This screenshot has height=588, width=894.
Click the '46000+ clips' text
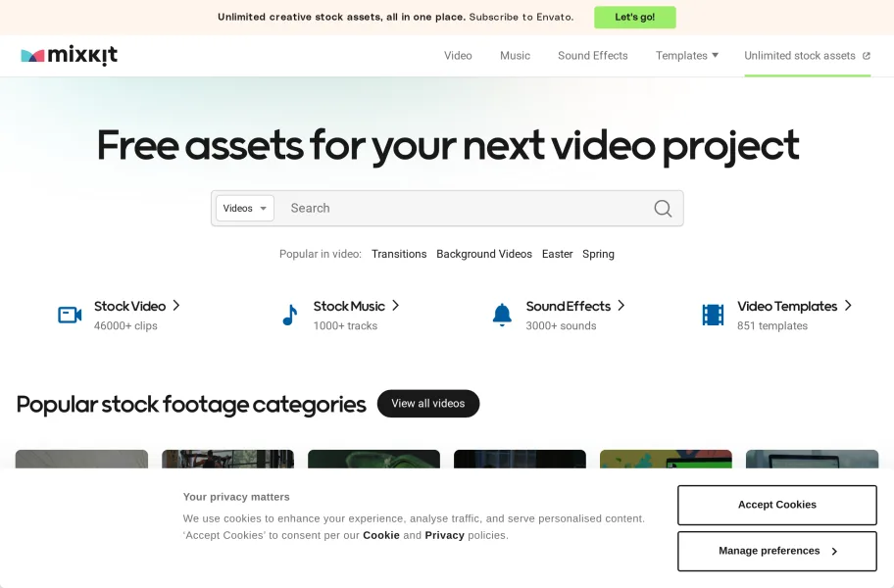tap(125, 326)
